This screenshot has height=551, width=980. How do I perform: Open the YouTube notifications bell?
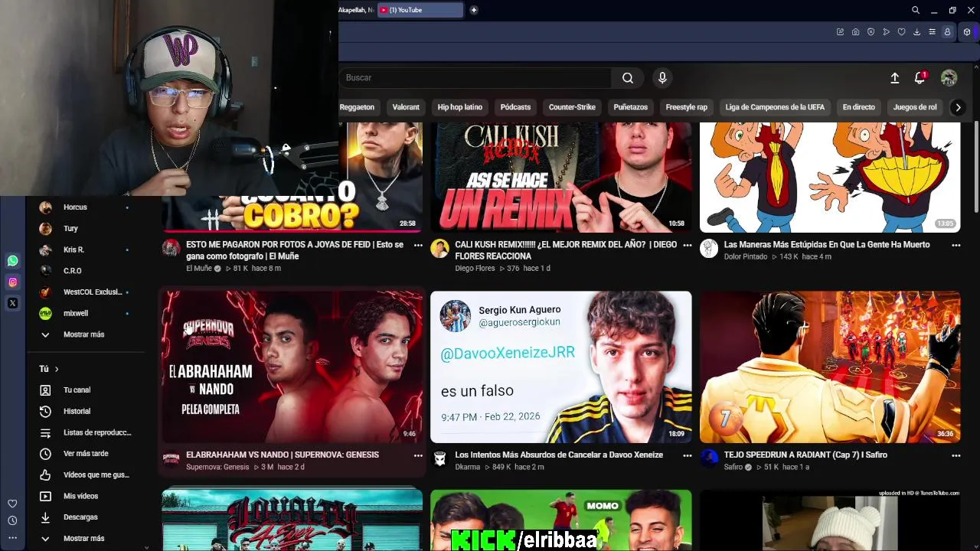point(920,77)
